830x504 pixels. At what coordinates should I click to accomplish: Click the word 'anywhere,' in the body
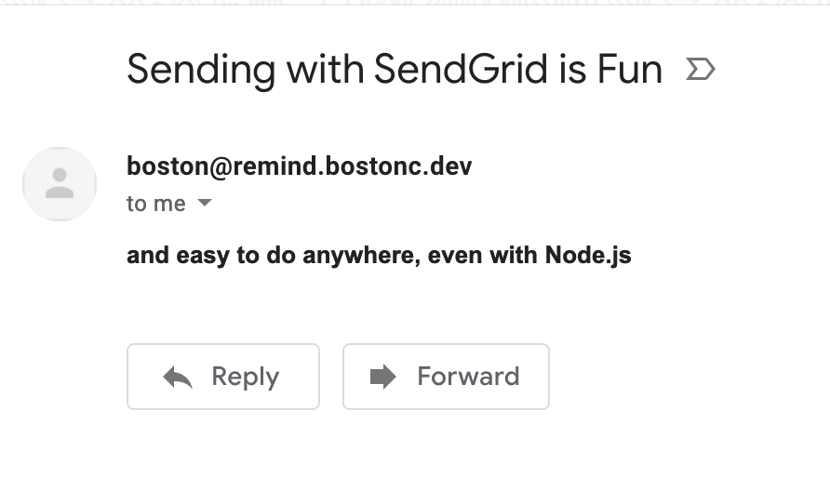coord(362,257)
